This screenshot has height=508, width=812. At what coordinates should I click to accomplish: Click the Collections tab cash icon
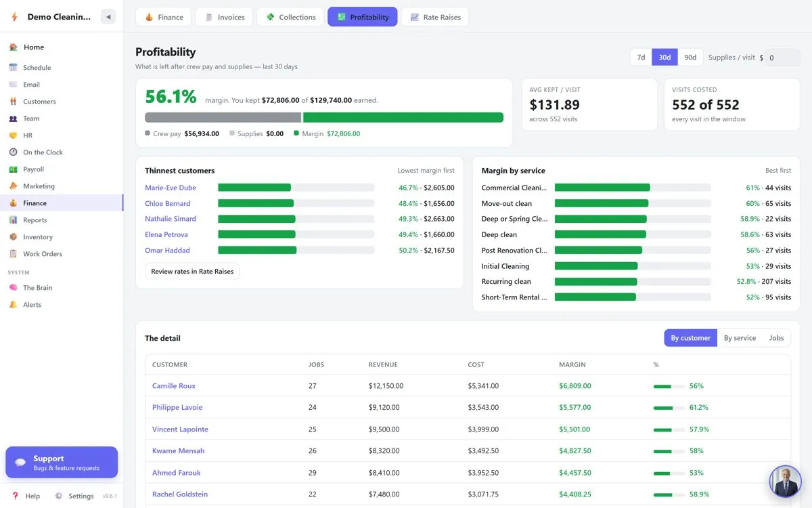(271, 17)
